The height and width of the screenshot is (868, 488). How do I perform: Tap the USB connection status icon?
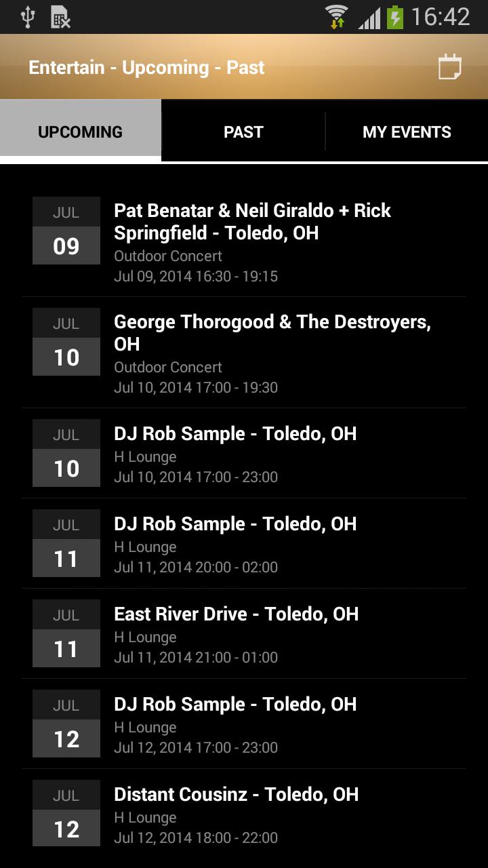[28, 17]
